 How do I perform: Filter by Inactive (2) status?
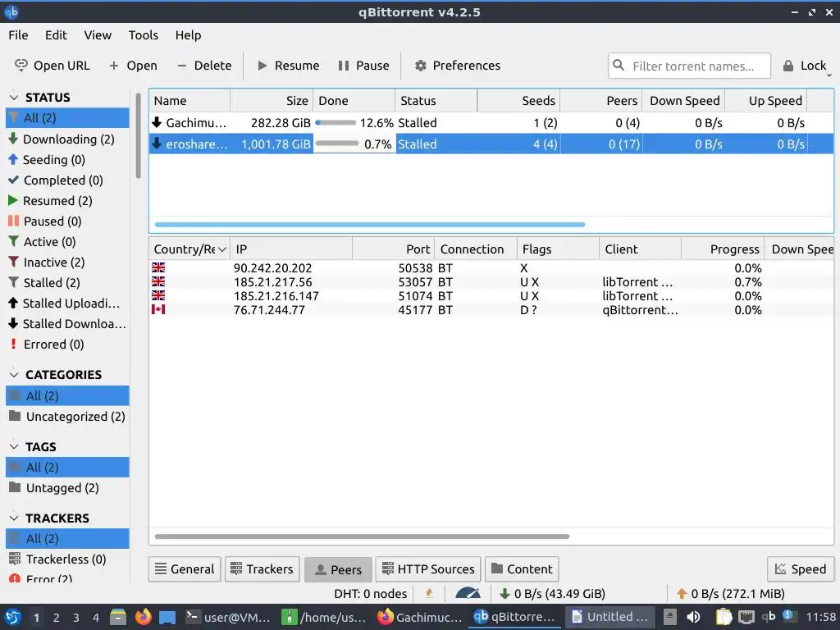(67, 262)
